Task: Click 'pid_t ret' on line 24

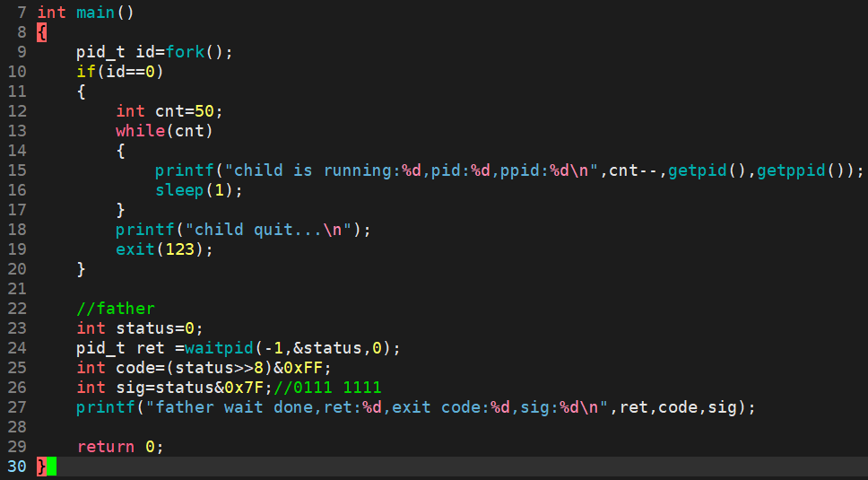Action: (120, 348)
